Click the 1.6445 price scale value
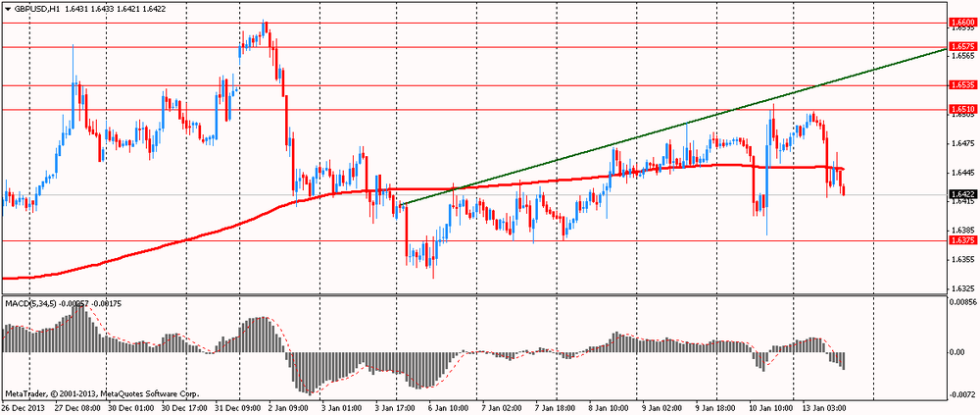 tap(962, 172)
